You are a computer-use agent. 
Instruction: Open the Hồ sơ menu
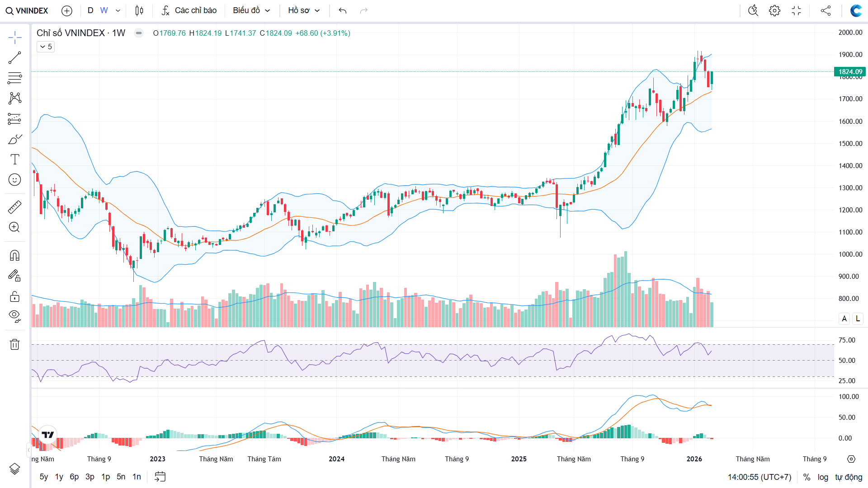click(304, 10)
